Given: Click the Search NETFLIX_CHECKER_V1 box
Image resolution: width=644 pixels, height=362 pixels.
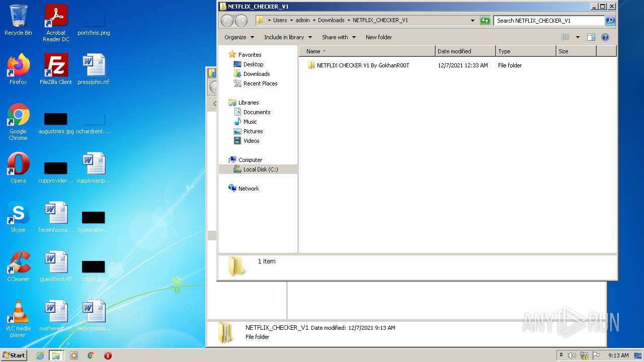Looking at the screenshot, I should point(549,21).
